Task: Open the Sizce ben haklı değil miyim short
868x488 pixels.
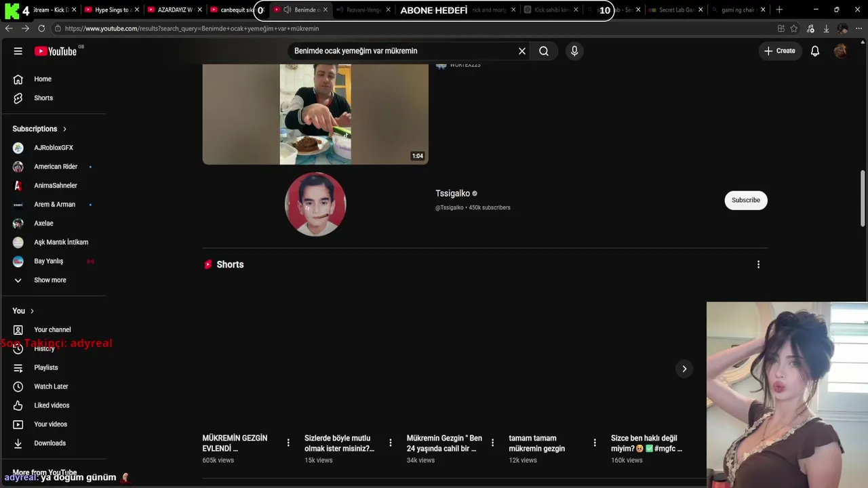Action: [x=646, y=443]
